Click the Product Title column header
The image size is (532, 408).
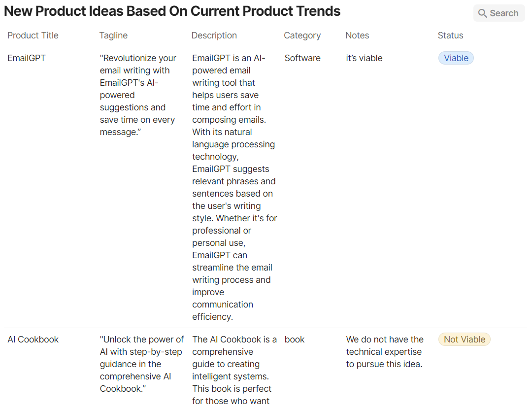(33, 35)
